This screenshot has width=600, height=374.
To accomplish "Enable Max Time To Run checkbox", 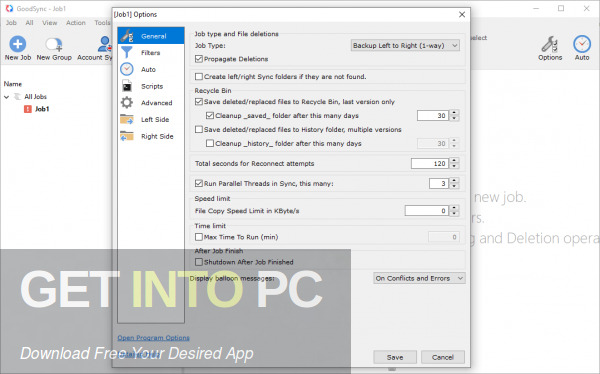I will tap(199, 237).
